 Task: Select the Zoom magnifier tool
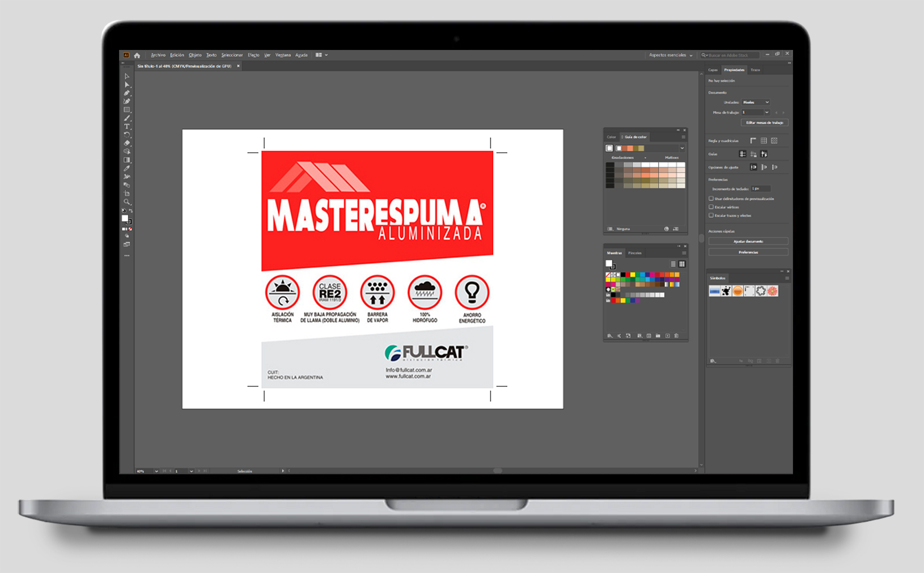tap(127, 202)
